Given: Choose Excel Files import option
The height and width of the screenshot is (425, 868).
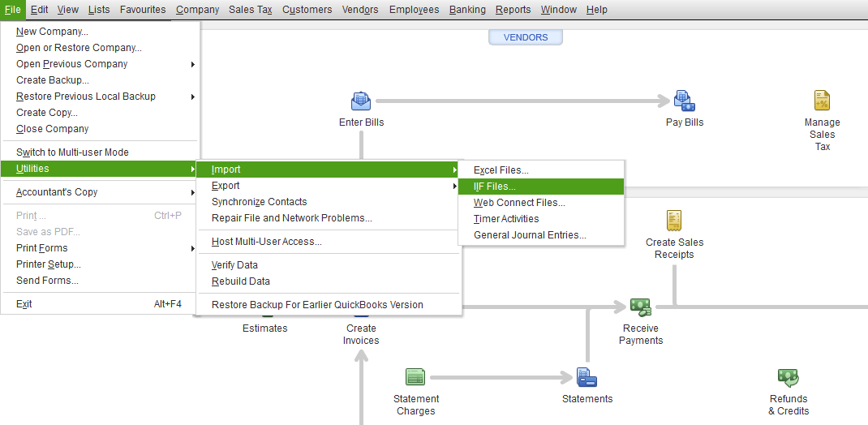Looking at the screenshot, I should (541, 170).
